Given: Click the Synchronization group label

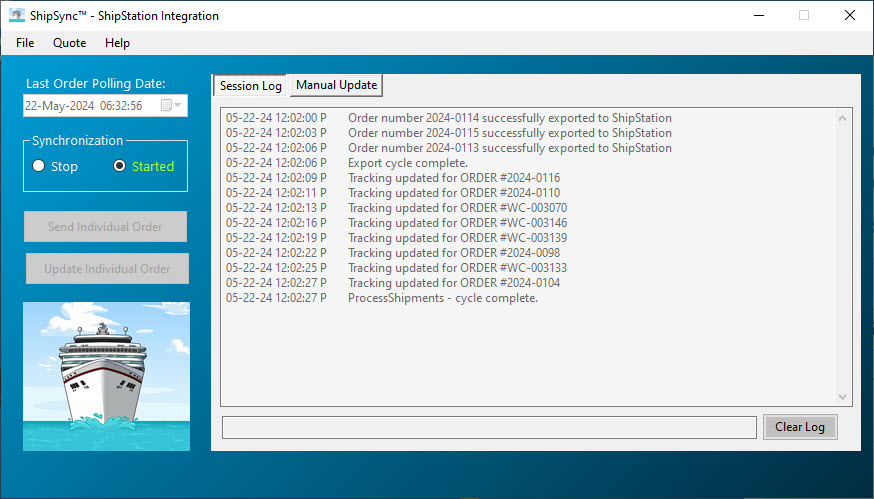Looking at the screenshot, I should (x=77, y=141).
